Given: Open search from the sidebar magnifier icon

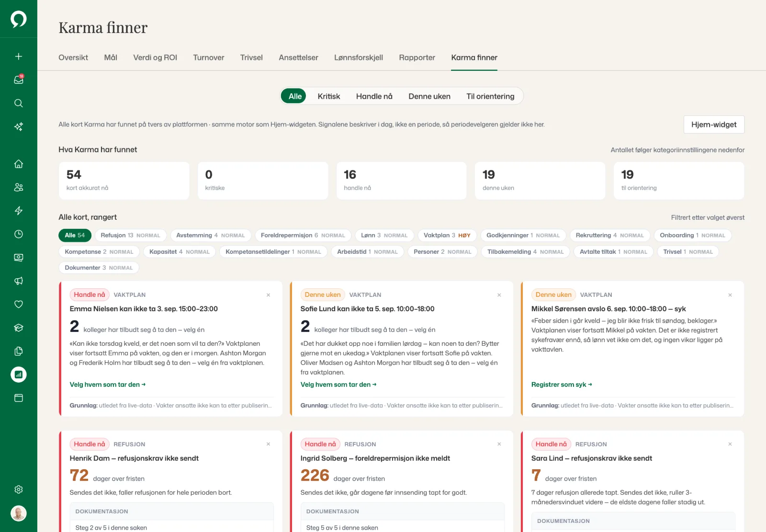Looking at the screenshot, I should [x=19, y=103].
